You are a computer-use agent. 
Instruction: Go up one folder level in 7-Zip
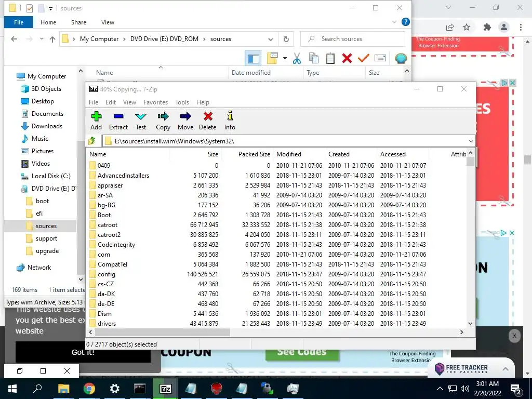(x=92, y=141)
